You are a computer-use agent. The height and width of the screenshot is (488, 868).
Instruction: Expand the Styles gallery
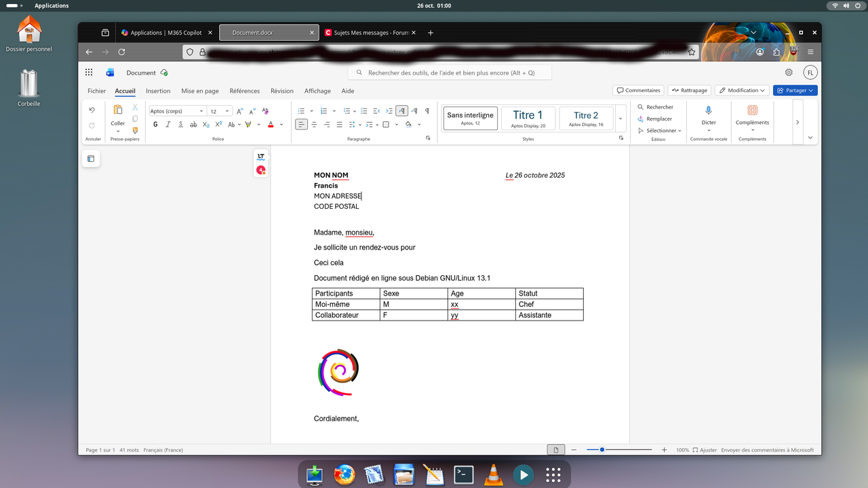[x=620, y=119]
